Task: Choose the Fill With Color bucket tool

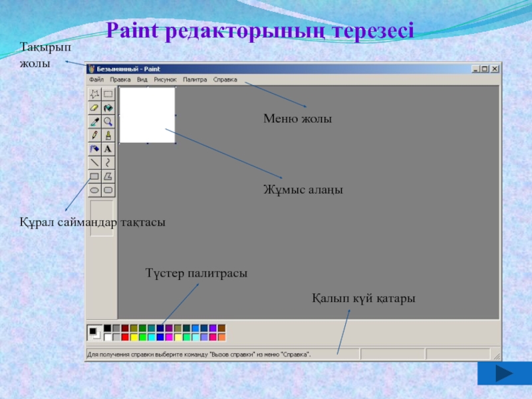Action: pos(108,108)
